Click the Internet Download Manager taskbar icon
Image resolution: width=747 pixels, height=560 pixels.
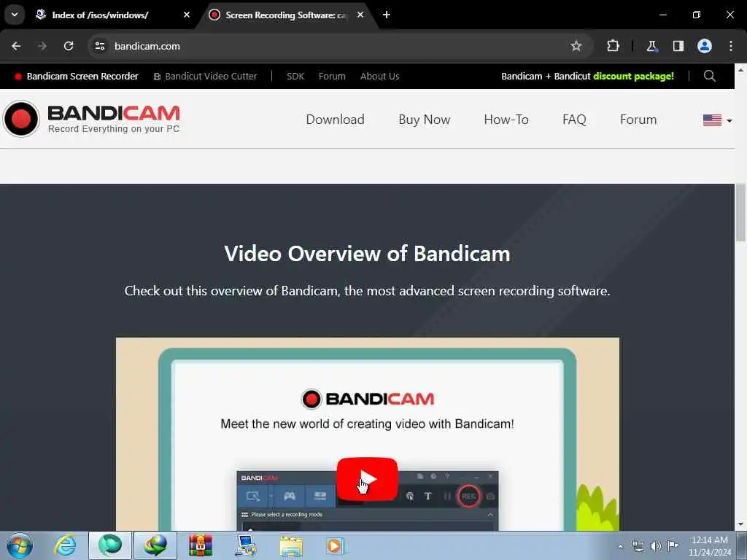tap(155, 545)
